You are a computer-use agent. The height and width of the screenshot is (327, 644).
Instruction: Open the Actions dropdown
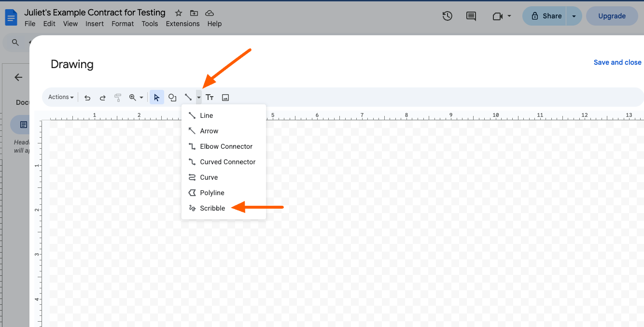point(60,97)
